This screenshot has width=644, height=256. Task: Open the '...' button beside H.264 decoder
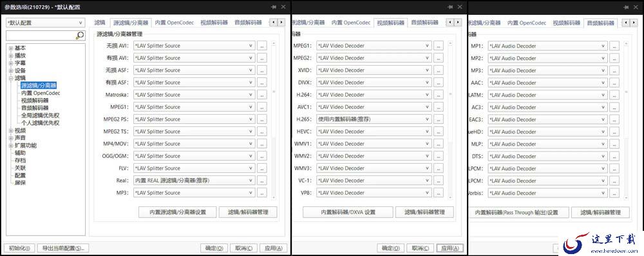[x=439, y=95]
